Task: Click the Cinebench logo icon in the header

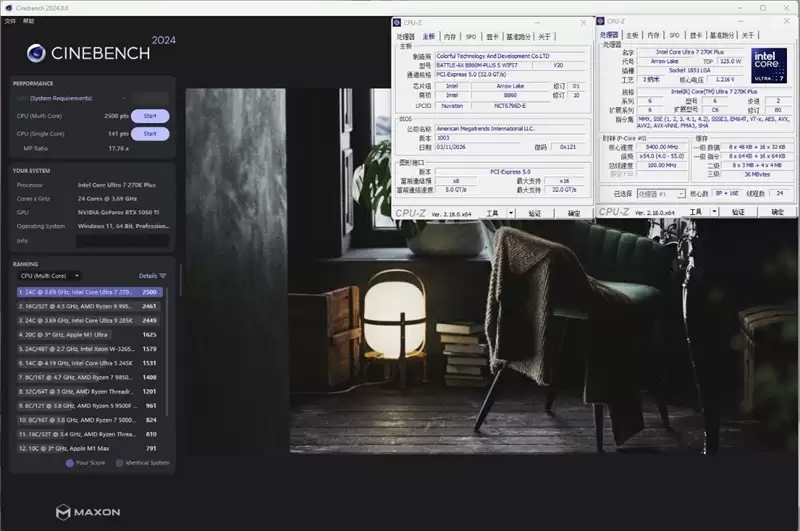Action: 36,53
